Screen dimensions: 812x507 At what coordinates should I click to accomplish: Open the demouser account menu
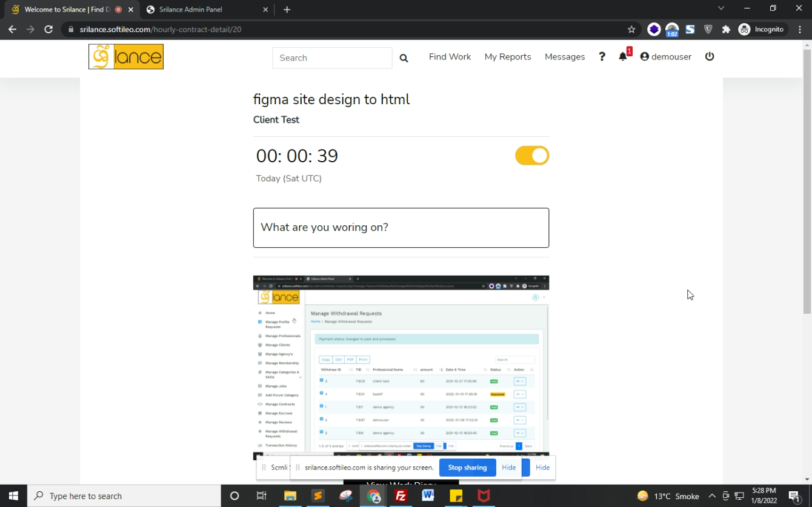click(x=665, y=57)
